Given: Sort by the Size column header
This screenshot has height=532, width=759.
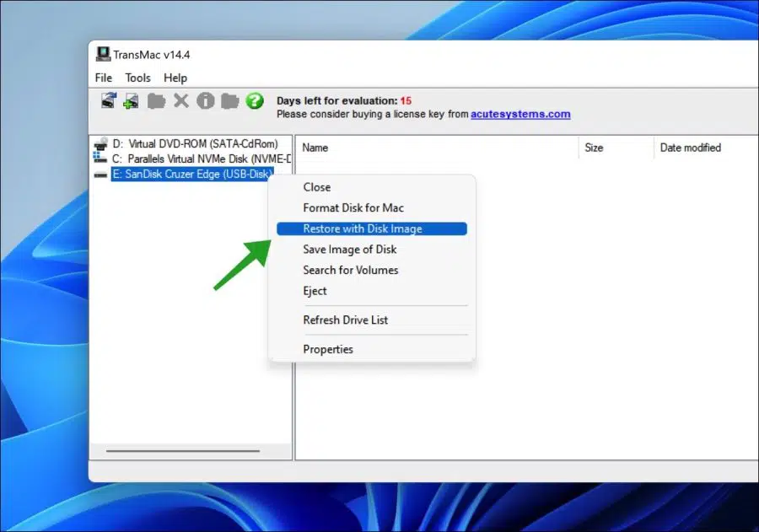Looking at the screenshot, I should tap(616, 148).
